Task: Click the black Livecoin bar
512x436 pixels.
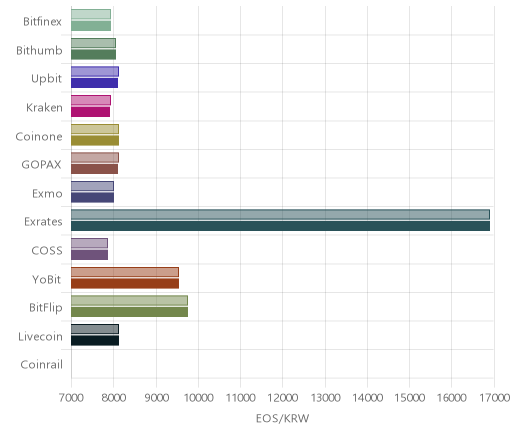Action: (95, 341)
